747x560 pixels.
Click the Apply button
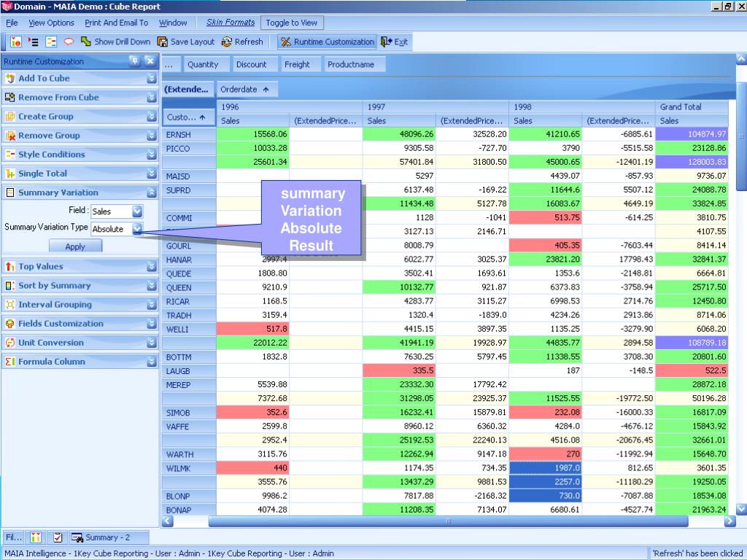coord(75,246)
